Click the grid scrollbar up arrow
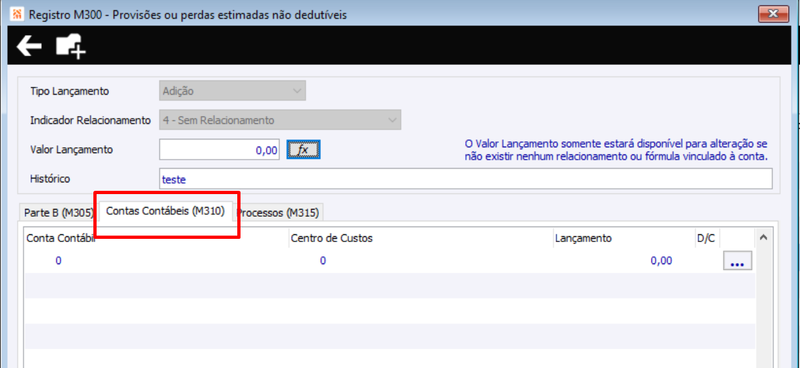The height and width of the screenshot is (368, 800). tap(764, 237)
